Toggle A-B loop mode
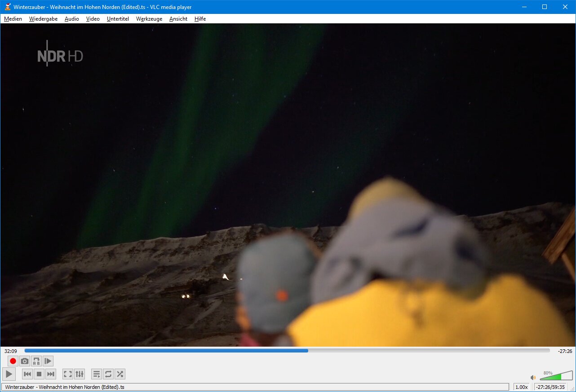This screenshot has width=576, height=392. (x=36, y=361)
